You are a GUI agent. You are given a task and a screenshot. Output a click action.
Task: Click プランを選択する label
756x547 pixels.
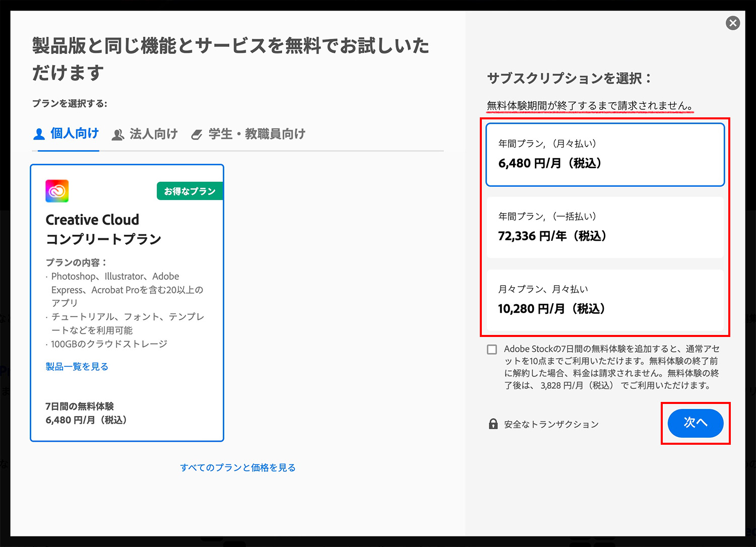70,103
